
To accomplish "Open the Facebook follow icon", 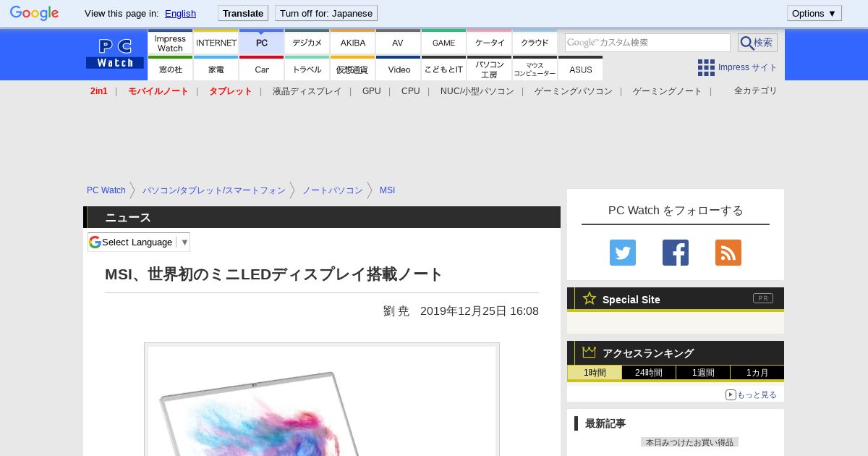I will [x=676, y=253].
